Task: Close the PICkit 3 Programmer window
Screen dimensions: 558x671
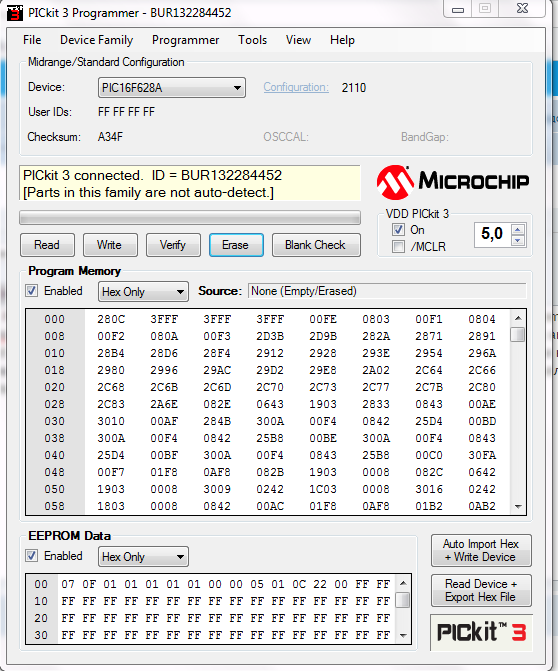Action: (522, 9)
